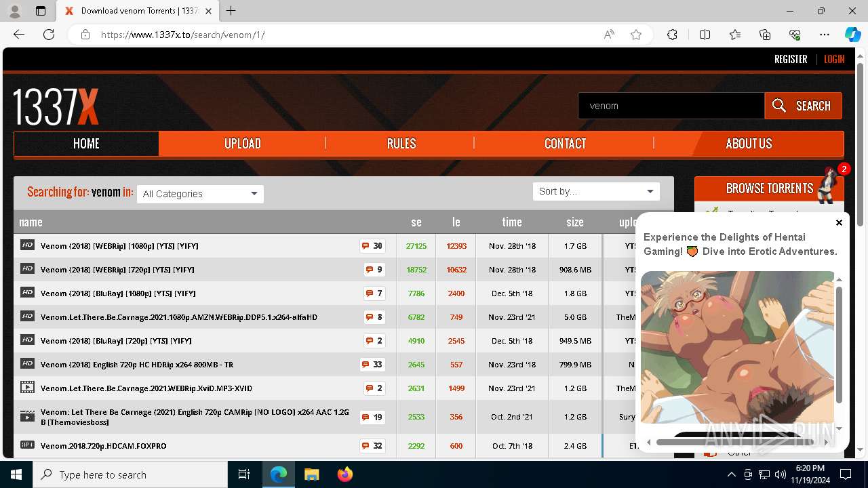Launch Firefox from taskbar
The width and height of the screenshot is (868, 488).
(344, 474)
